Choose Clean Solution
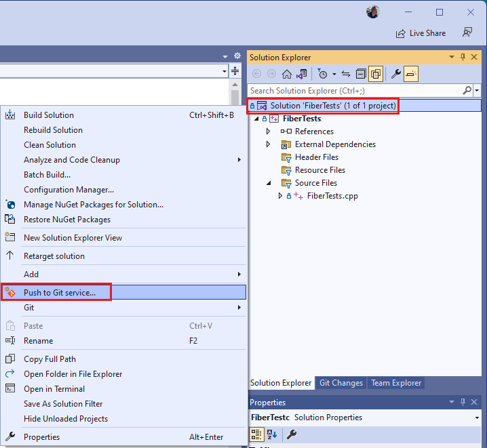This screenshot has width=487, height=448. click(123, 145)
